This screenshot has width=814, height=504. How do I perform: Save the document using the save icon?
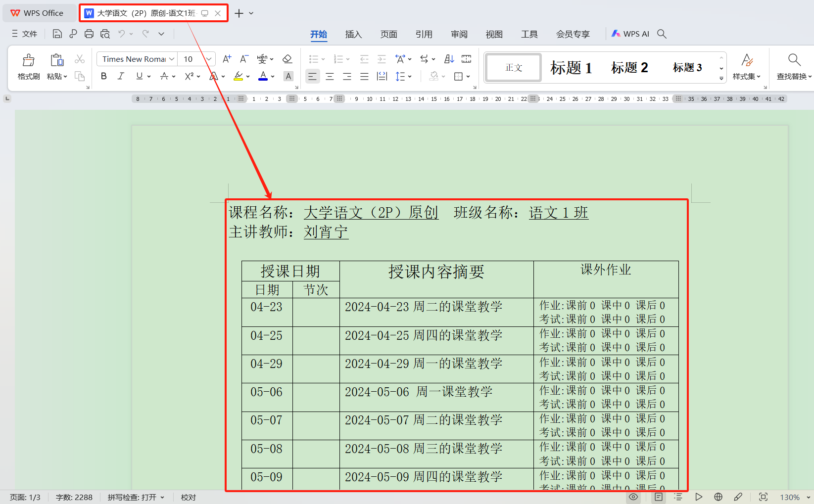[57, 34]
